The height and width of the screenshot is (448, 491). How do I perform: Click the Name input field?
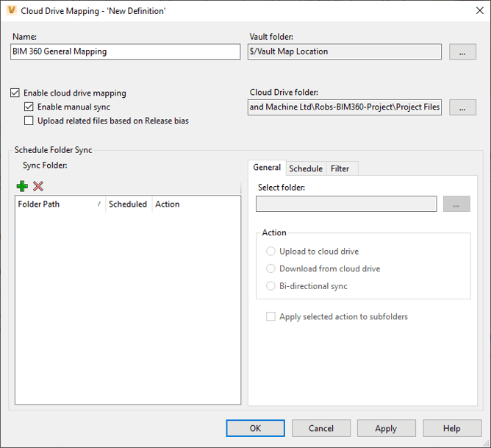pyautogui.click(x=125, y=51)
